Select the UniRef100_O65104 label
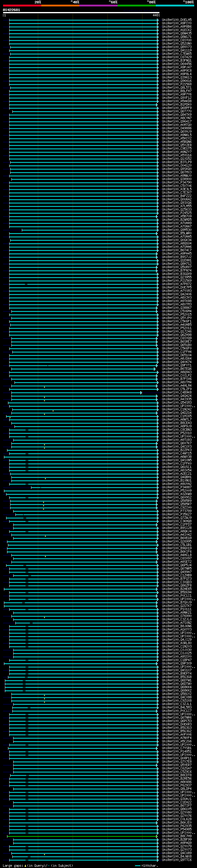This screenshot has width=197, height=868. [x=177, y=355]
